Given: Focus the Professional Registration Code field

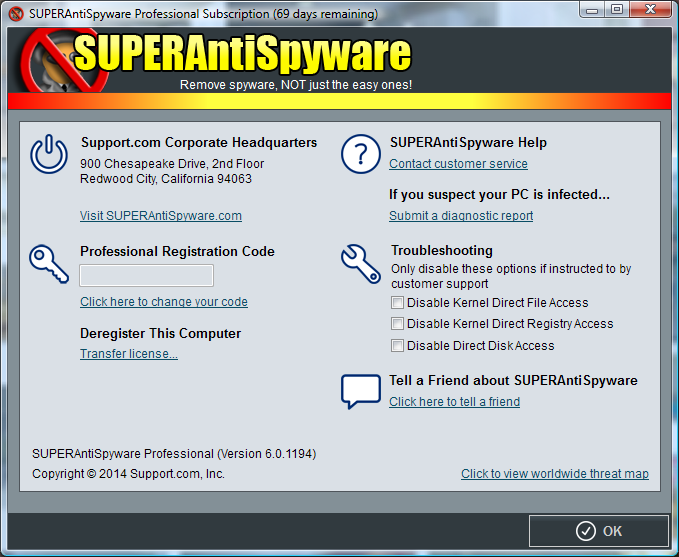Looking at the screenshot, I should tap(146, 275).
